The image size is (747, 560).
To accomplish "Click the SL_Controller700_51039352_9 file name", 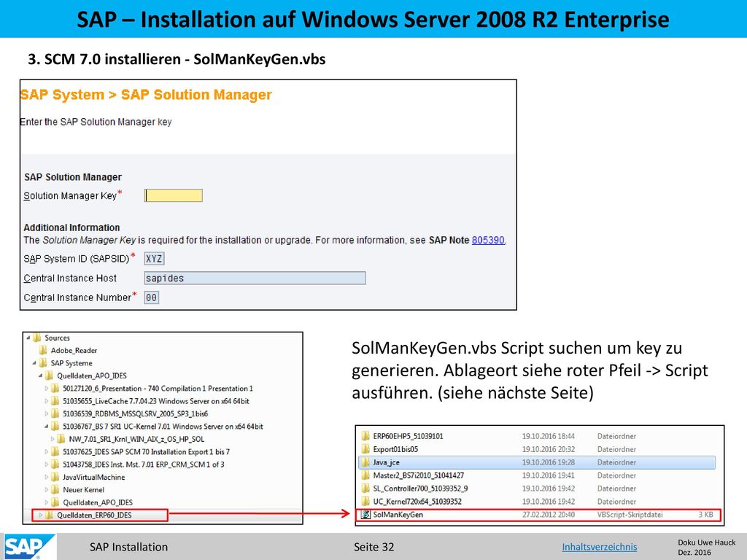I will click(x=420, y=488).
